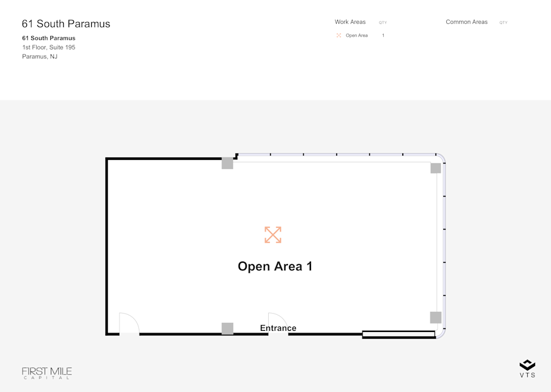Click the 1st Floor, Suite 195 text
This screenshot has width=551, height=392.
point(49,47)
